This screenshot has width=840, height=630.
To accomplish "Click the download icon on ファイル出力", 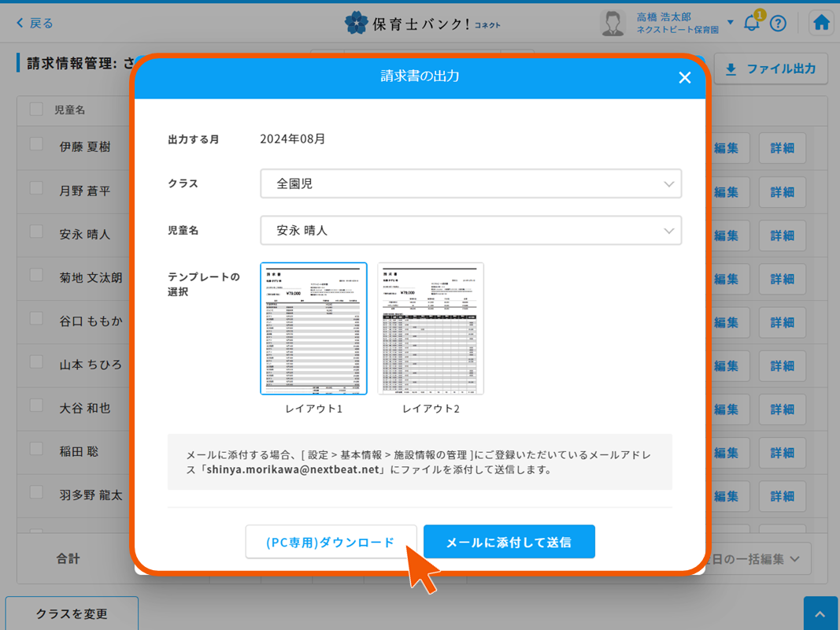I will (x=731, y=69).
